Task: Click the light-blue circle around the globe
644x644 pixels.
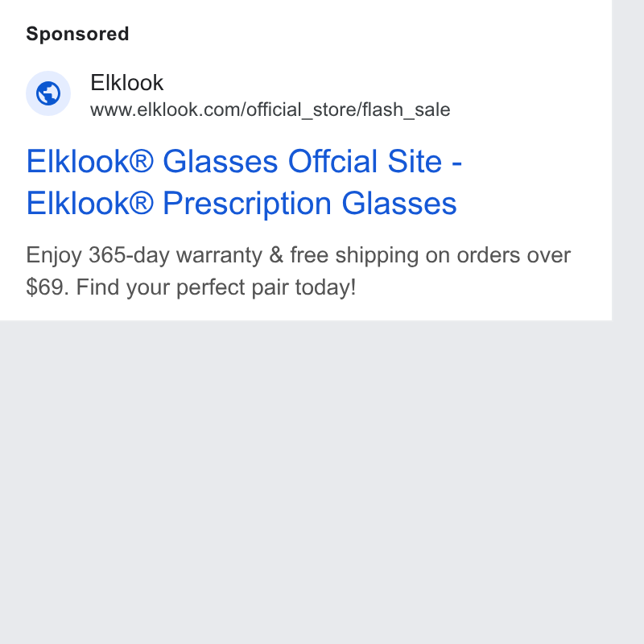Action: [x=48, y=93]
